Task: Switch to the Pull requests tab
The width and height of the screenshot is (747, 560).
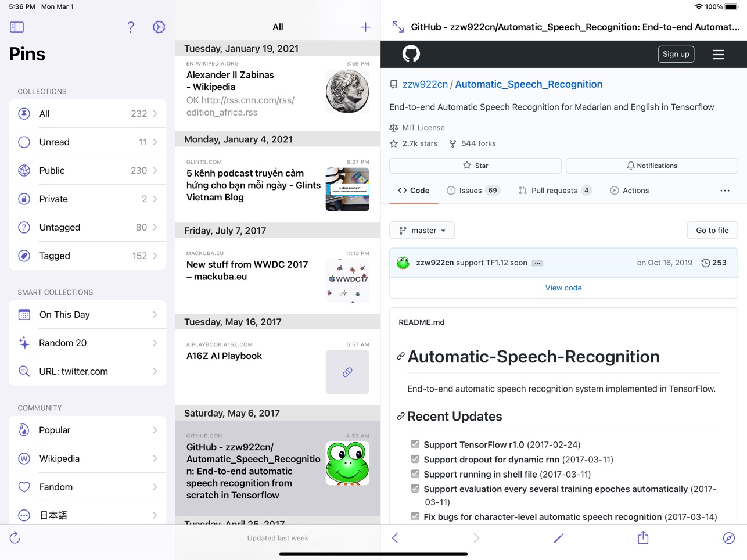Action: tap(554, 191)
